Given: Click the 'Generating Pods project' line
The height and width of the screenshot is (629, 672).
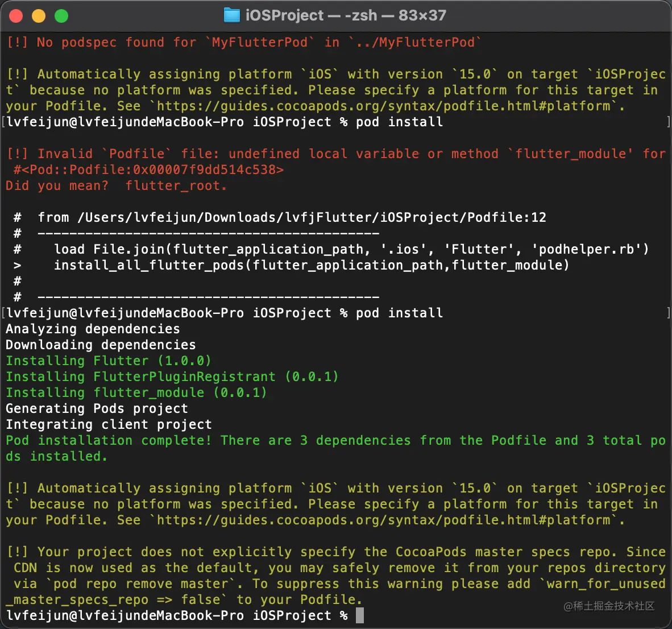Looking at the screenshot, I should click(97, 408).
